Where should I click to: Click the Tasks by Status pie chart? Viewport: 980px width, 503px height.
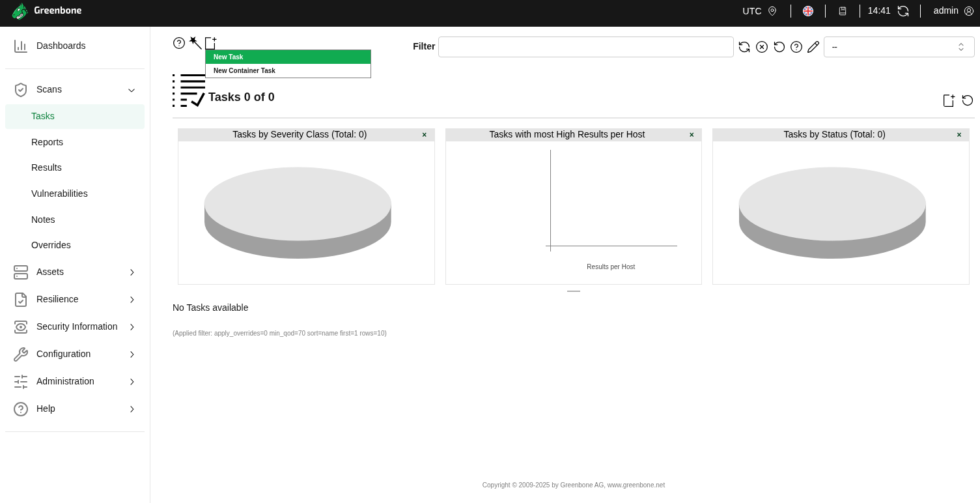tap(832, 212)
